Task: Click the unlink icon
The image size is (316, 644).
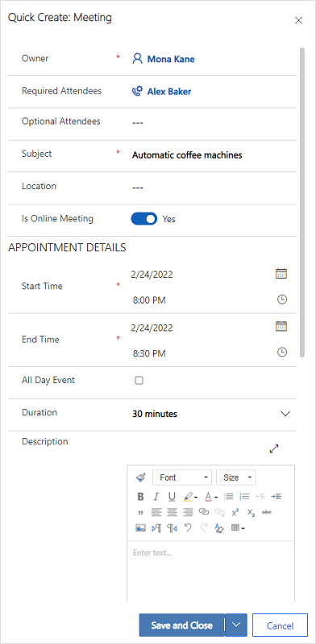Action: click(x=219, y=512)
